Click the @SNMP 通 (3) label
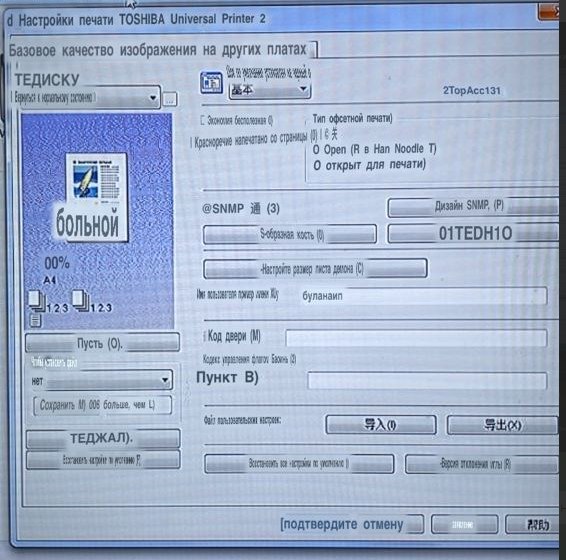The width and height of the screenshot is (566, 560). pos(240,208)
